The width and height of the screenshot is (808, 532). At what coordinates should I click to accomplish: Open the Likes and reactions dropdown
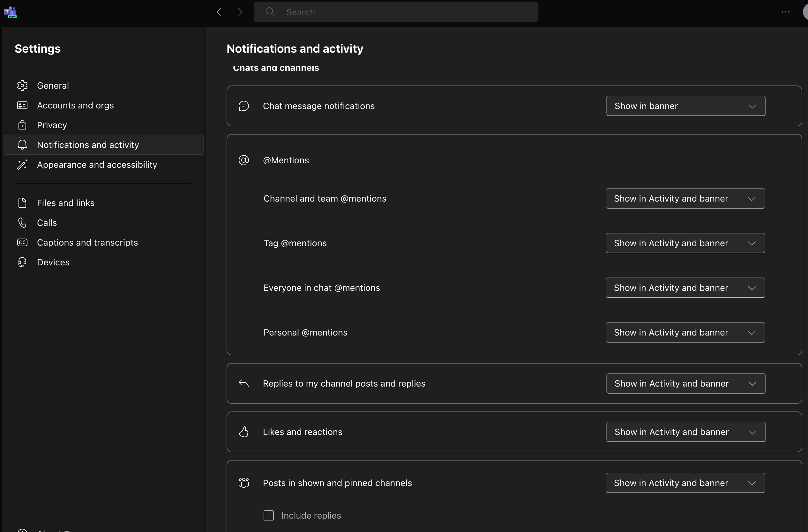coord(685,432)
